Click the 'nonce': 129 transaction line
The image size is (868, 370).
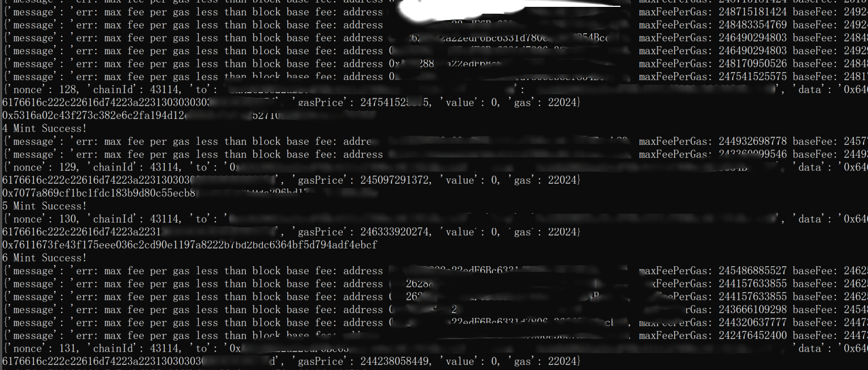coord(435,167)
